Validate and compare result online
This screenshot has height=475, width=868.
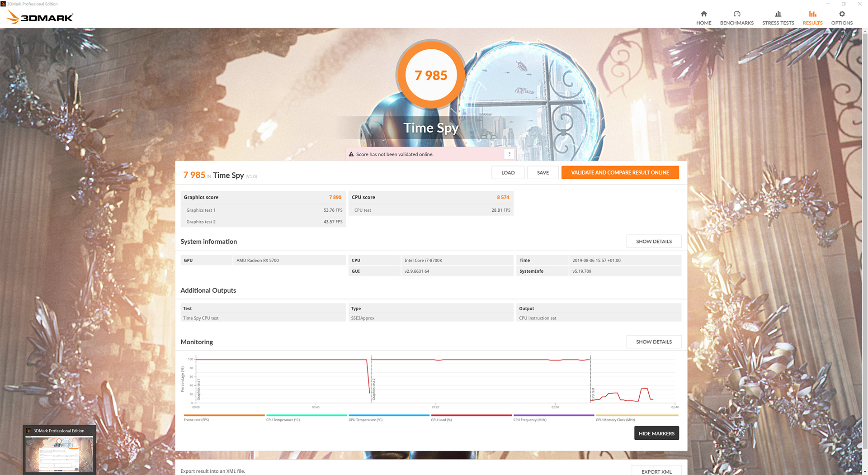point(620,172)
